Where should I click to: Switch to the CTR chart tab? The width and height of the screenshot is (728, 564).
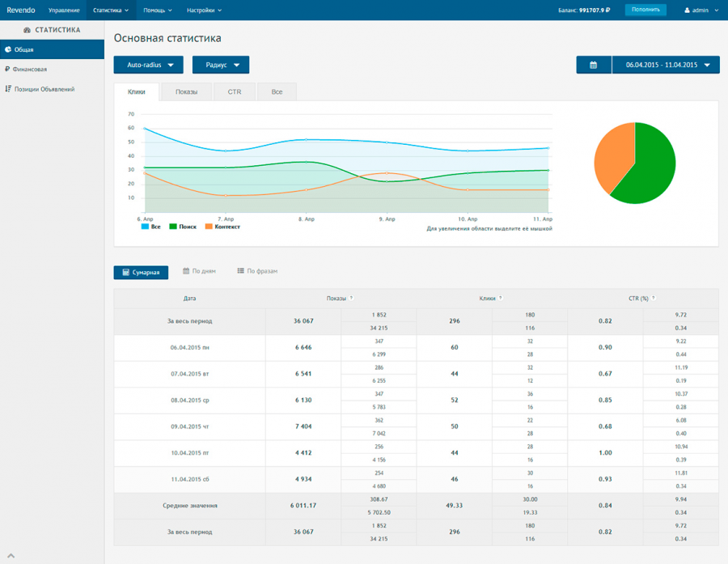coord(235,92)
